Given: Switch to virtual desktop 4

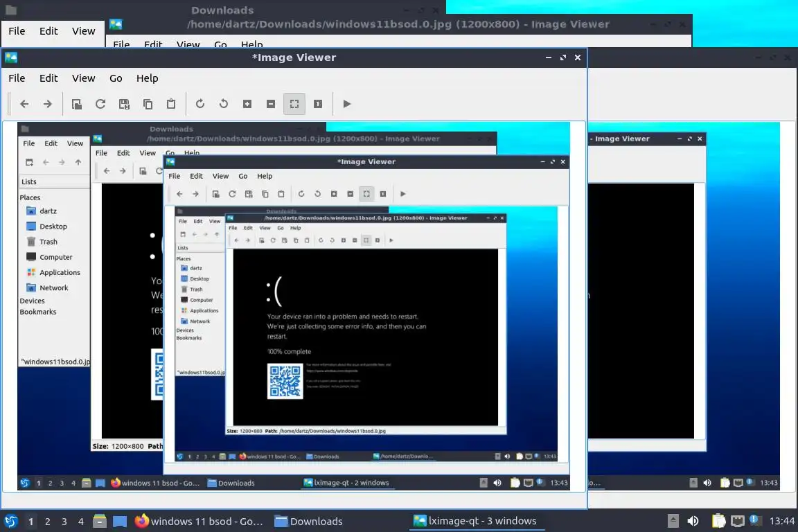Looking at the screenshot, I should coord(81,522).
